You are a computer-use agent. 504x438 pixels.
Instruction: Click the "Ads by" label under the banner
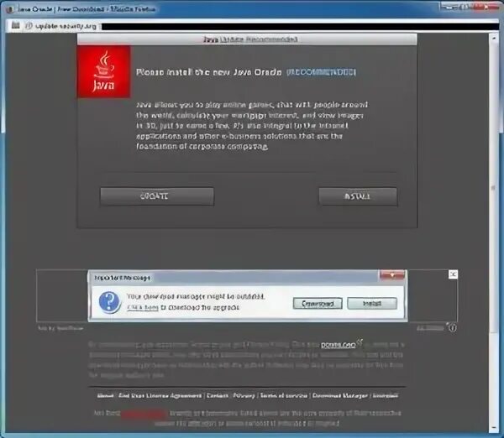pyautogui.click(x=60, y=328)
